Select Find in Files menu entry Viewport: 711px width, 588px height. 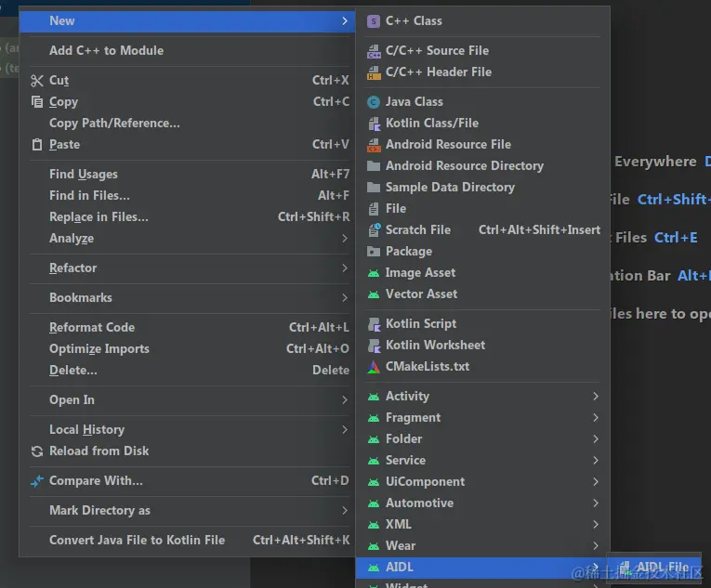click(x=89, y=196)
